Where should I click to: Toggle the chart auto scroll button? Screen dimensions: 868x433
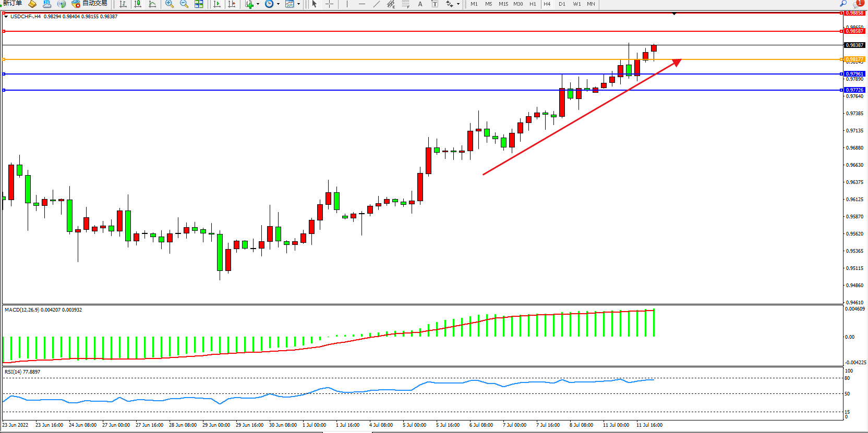tap(217, 4)
